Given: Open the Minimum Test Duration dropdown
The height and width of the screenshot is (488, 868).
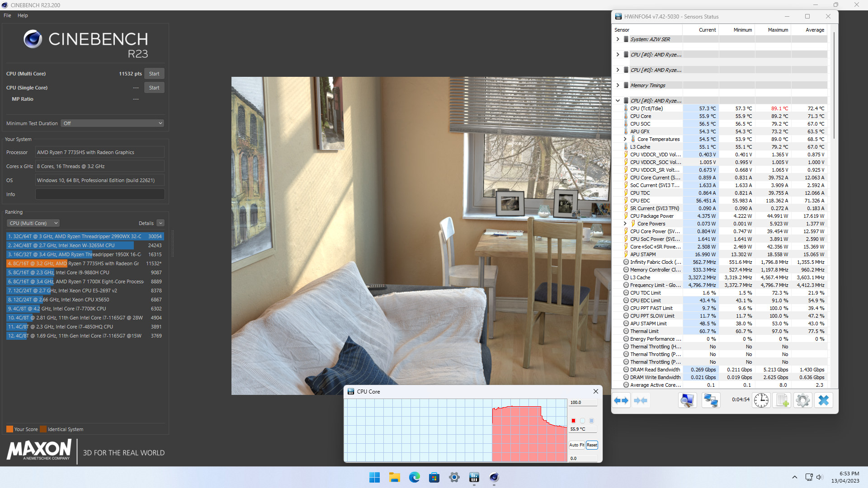Looking at the screenshot, I should 112,123.
